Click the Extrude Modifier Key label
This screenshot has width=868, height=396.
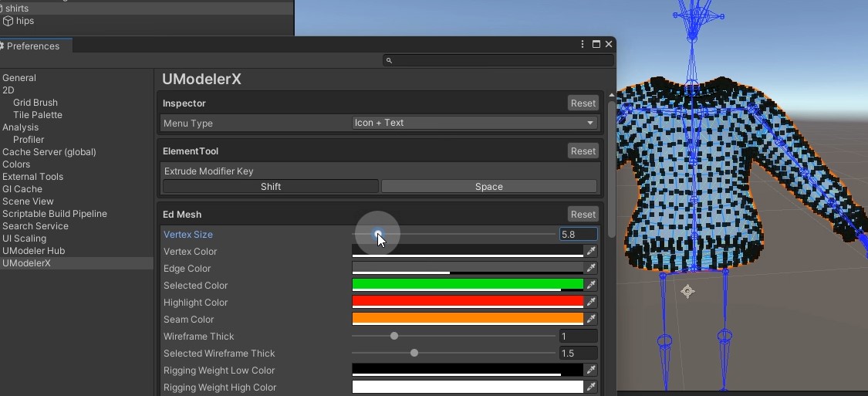tap(208, 171)
